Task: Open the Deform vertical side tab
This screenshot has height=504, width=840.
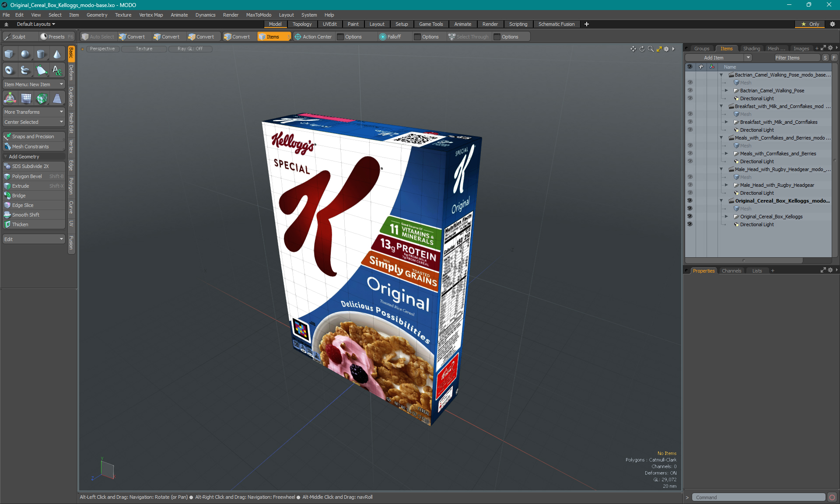Action: [71, 73]
